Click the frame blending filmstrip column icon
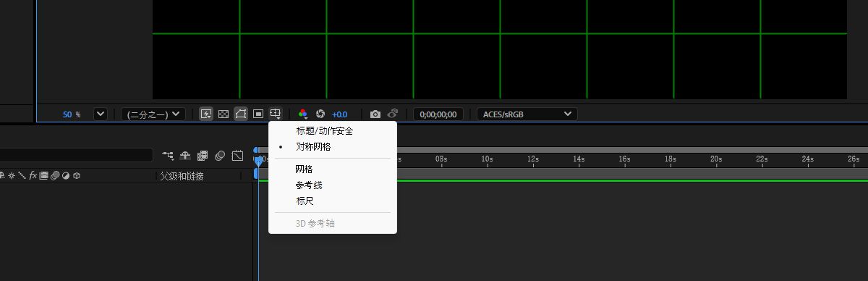 coord(43,175)
